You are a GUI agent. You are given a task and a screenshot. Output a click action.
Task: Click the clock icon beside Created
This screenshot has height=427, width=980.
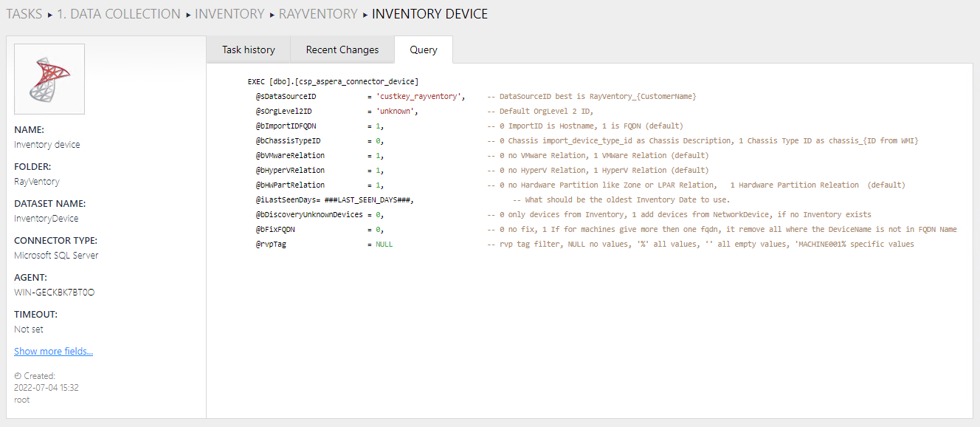(x=17, y=375)
